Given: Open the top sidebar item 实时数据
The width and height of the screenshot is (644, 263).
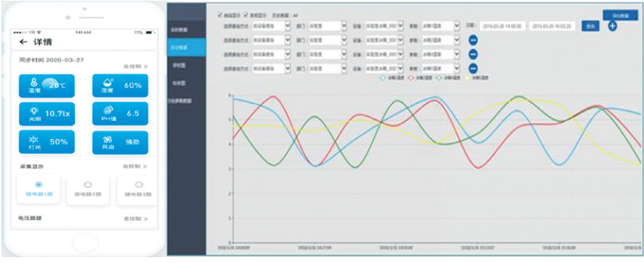Looking at the screenshot, I should click(186, 30).
